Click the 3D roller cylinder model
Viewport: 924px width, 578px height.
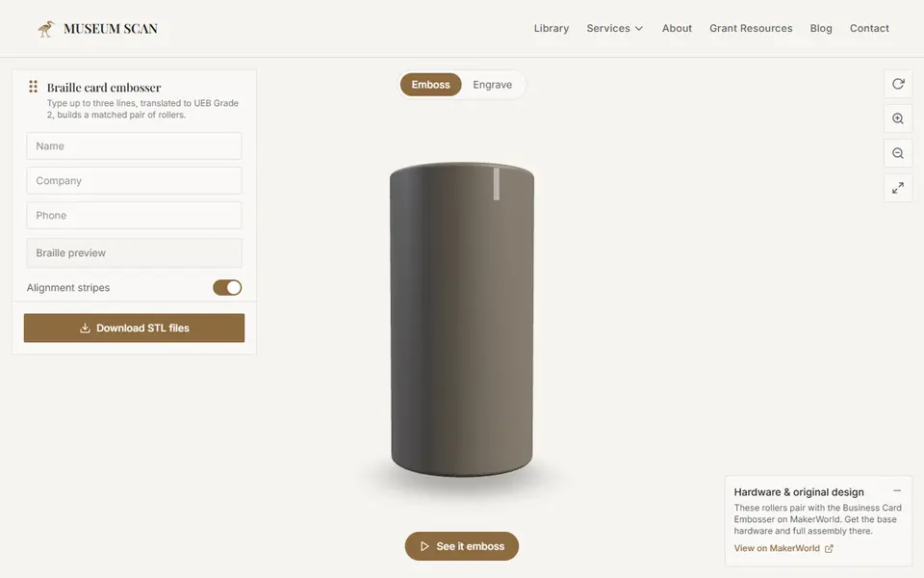462,319
